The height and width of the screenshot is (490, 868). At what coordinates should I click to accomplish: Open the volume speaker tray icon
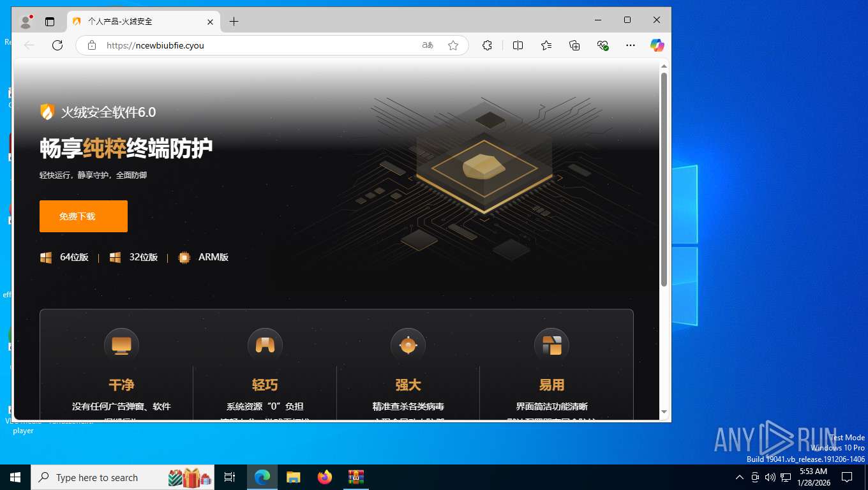[770, 477]
